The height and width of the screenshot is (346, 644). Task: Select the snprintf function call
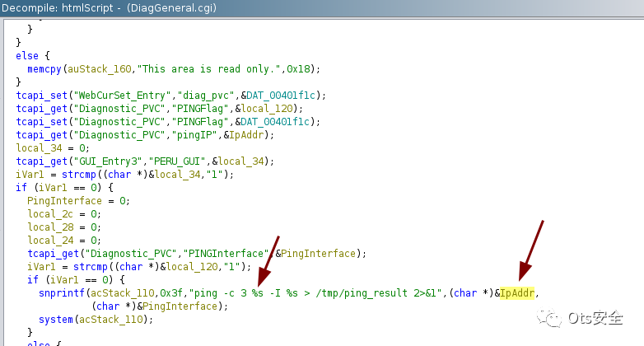[62, 293]
